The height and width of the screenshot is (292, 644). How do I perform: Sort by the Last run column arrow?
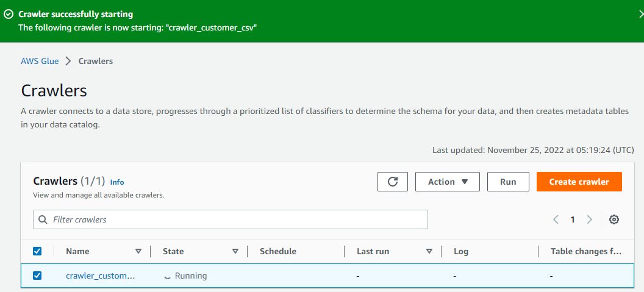(429, 251)
